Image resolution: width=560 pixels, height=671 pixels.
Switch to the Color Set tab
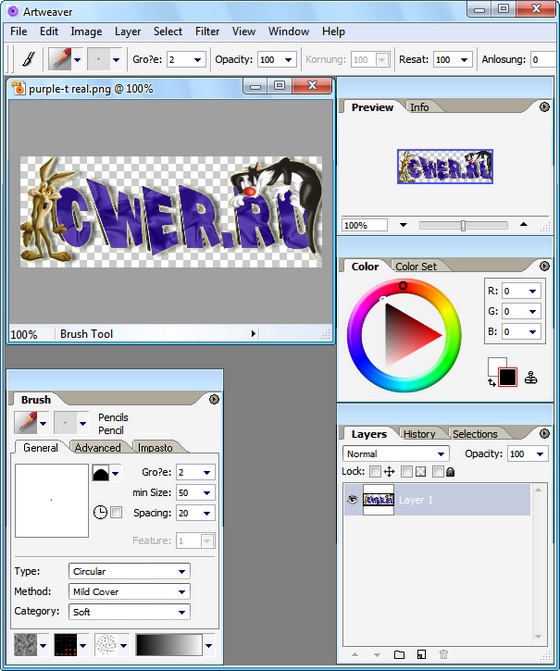pos(415,266)
